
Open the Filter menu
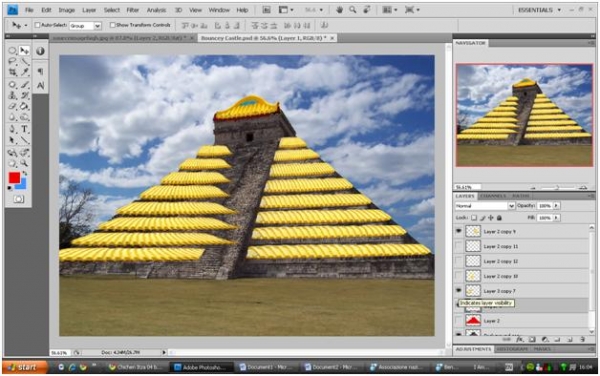pos(132,10)
